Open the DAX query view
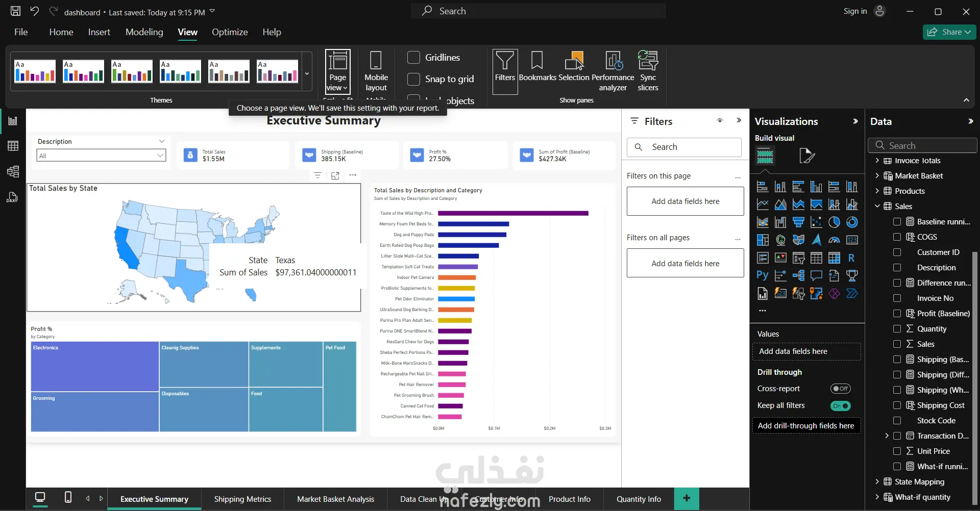Image resolution: width=980 pixels, height=511 pixels. (13, 197)
